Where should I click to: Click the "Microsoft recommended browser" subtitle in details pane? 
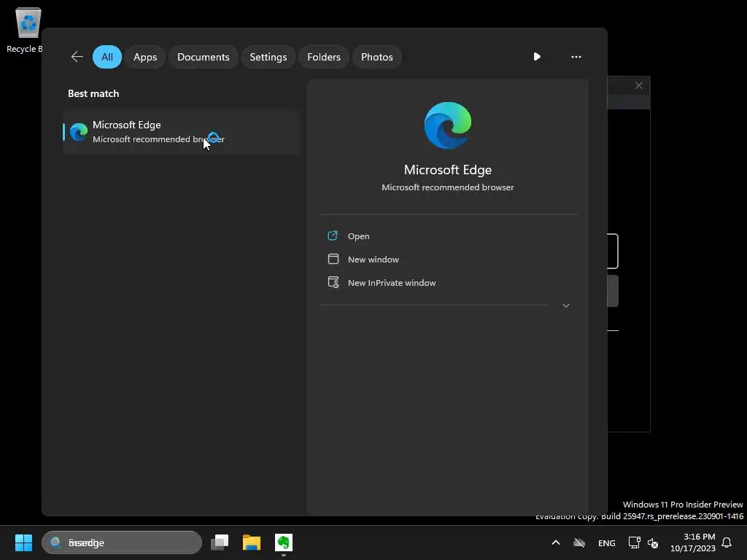click(448, 187)
